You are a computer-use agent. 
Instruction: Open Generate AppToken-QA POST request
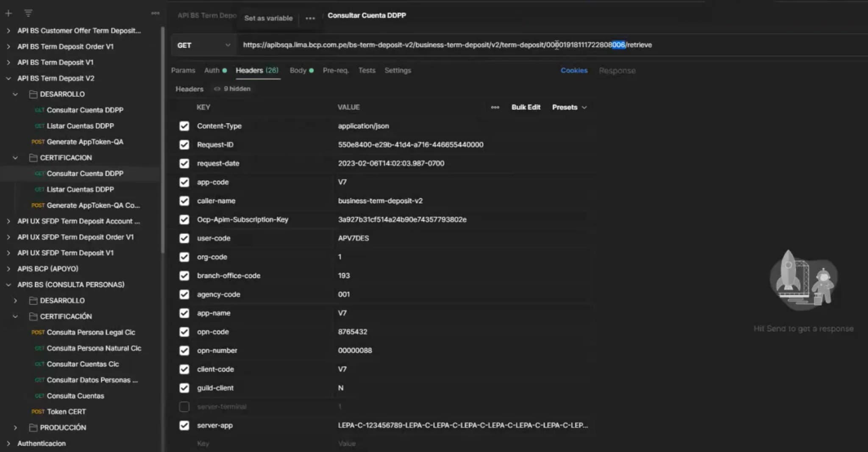(x=85, y=142)
